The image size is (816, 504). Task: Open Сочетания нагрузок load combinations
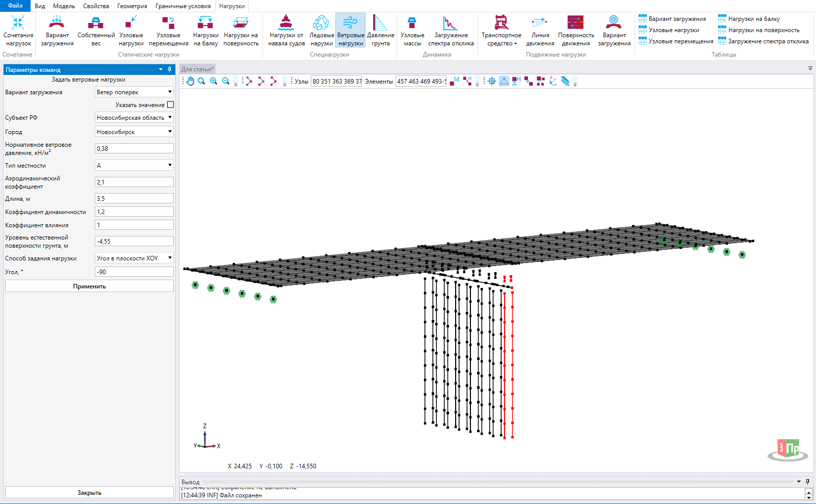(18, 31)
